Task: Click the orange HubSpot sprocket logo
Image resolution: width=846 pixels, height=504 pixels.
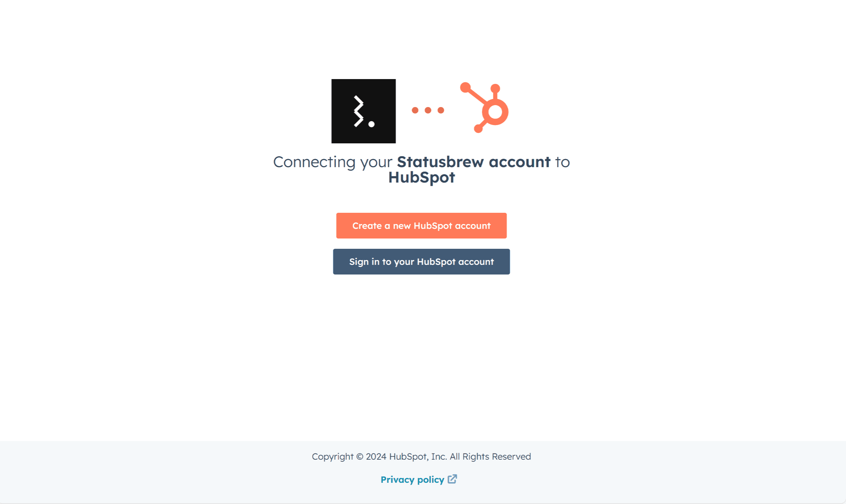Action: 484,108
